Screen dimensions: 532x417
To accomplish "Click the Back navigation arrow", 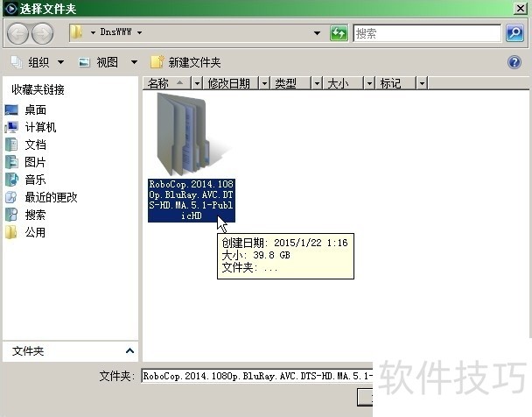I will pyautogui.click(x=17, y=33).
